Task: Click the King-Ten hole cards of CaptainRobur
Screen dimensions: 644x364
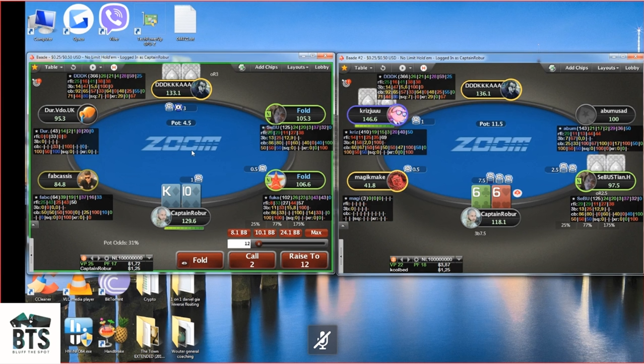Action: click(x=181, y=196)
